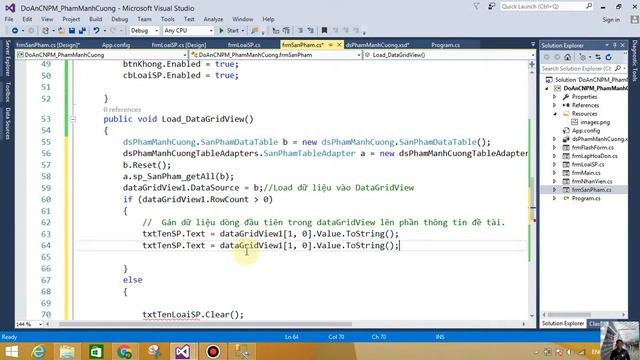Open the Data Sources side tab
Viewport: 640px width, 360px height.
pyautogui.click(x=7, y=123)
